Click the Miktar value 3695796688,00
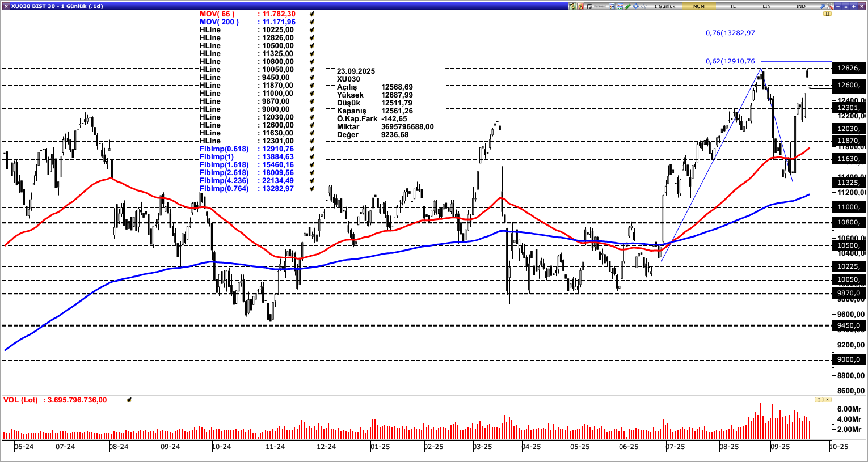Screen dimensions: 868x462 (407, 127)
